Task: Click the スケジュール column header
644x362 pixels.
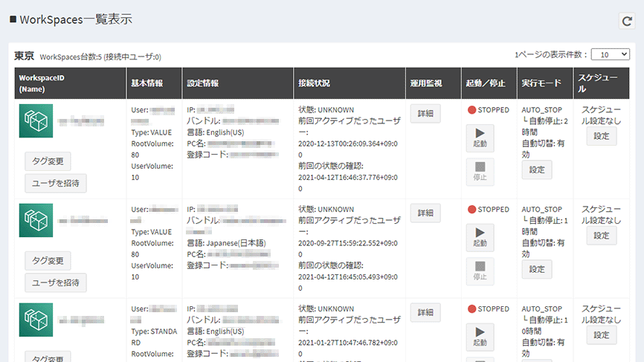Action: (x=602, y=83)
